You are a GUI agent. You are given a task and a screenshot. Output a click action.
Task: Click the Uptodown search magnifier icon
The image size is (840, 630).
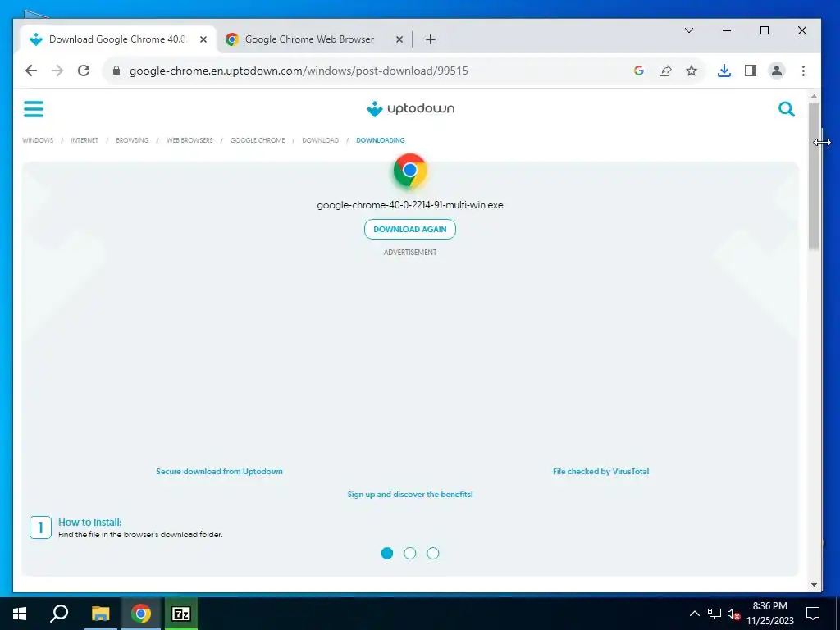[786, 109]
